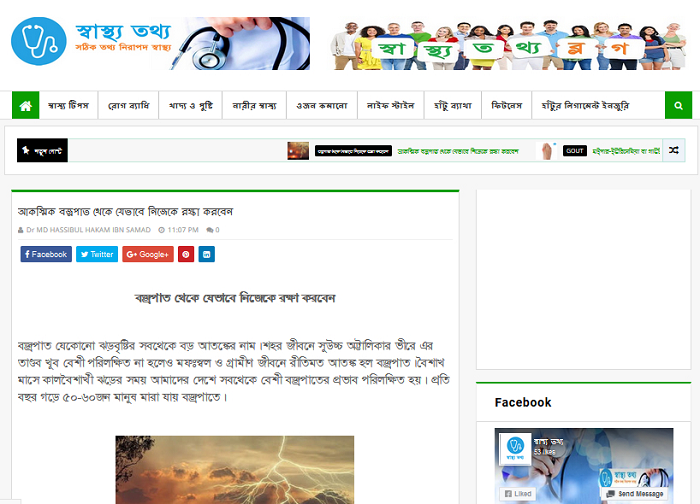Image resolution: width=700 pixels, height=504 pixels.
Task: Share post via Pinterest icon
Action: point(186,254)
